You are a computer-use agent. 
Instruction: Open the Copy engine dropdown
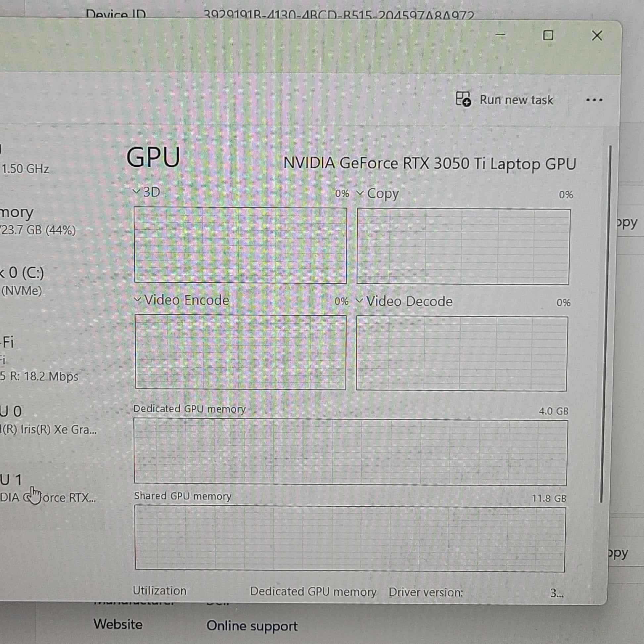pos(360,193)
